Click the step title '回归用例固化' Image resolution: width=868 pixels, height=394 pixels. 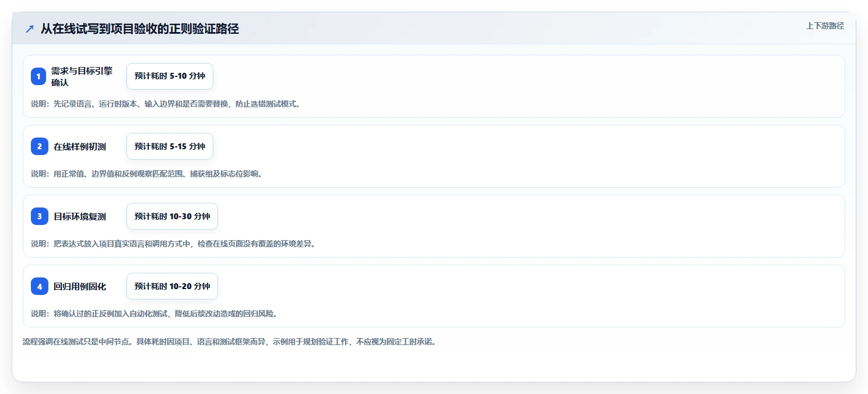(x=80, y=287)
